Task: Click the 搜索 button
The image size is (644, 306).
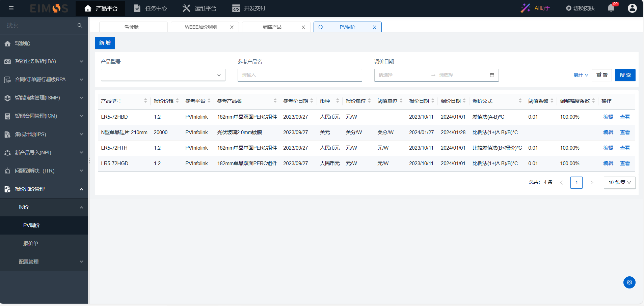Action: 625,75
